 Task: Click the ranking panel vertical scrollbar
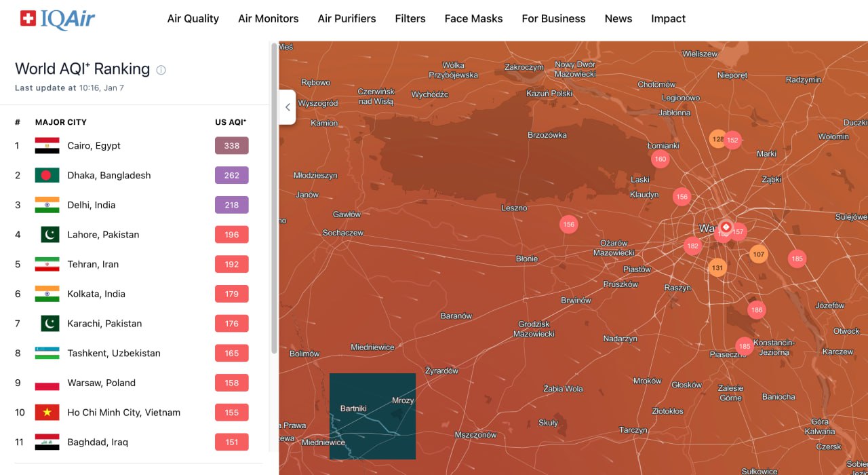[x=274, y=197]
